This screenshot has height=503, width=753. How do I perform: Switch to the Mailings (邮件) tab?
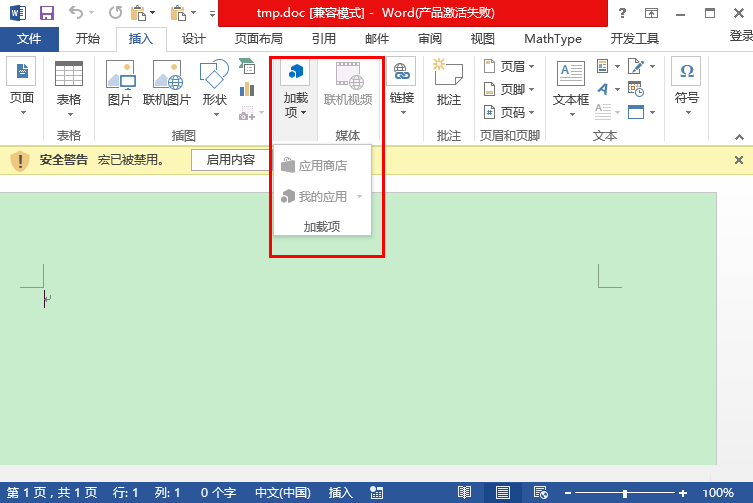coord(377,39)
